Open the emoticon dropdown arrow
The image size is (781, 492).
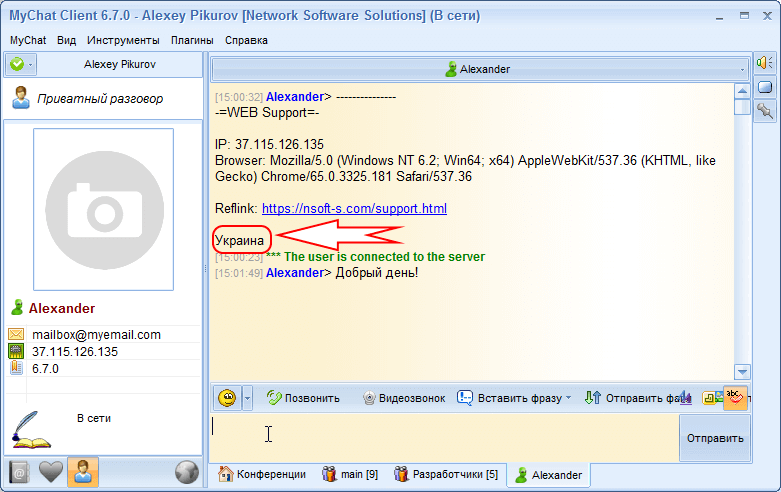pyautogui.click(x=247, y=398)
